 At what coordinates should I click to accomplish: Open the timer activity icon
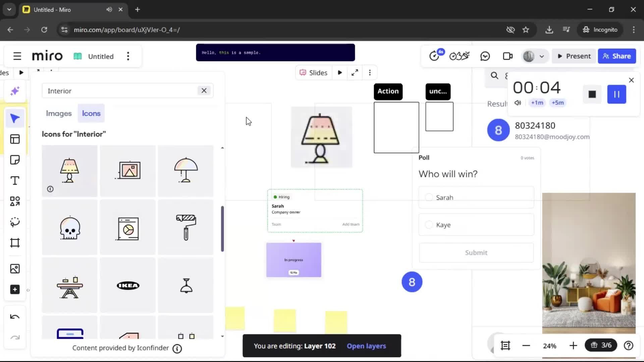point(435,56)
